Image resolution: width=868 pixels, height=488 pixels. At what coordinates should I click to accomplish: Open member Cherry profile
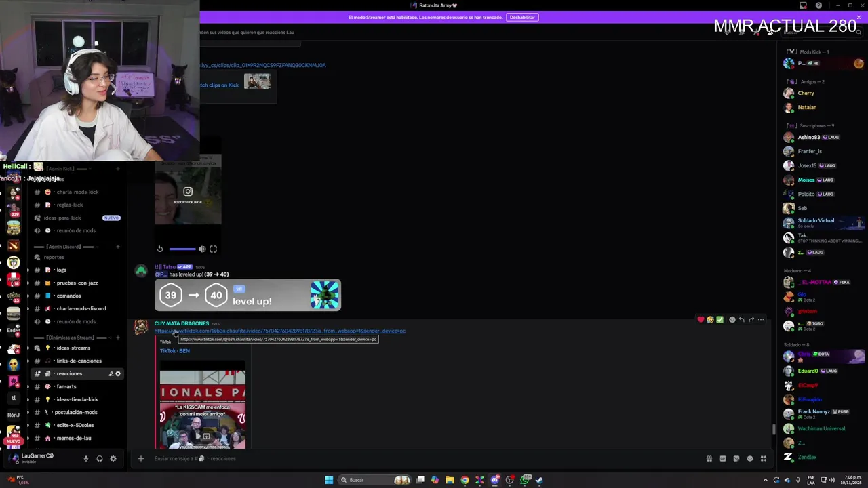(x=806, y=94)
